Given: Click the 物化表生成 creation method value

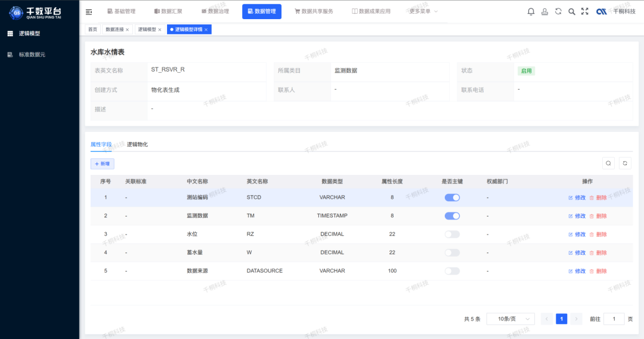Looking at the screenshot, I should (165, 90).
